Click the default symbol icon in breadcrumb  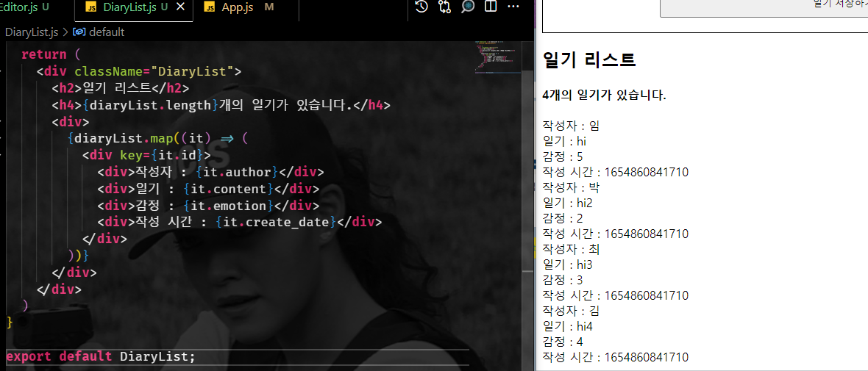(79, 32)
